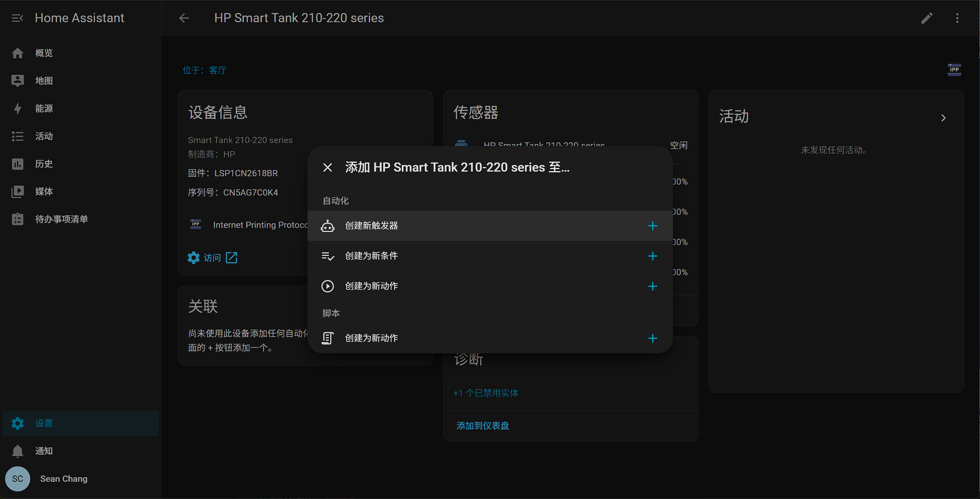This screenshot has width=980, height=499.
Task: Click plus icon on automation 创建为新动作 row
Action: tap(653, 286)
